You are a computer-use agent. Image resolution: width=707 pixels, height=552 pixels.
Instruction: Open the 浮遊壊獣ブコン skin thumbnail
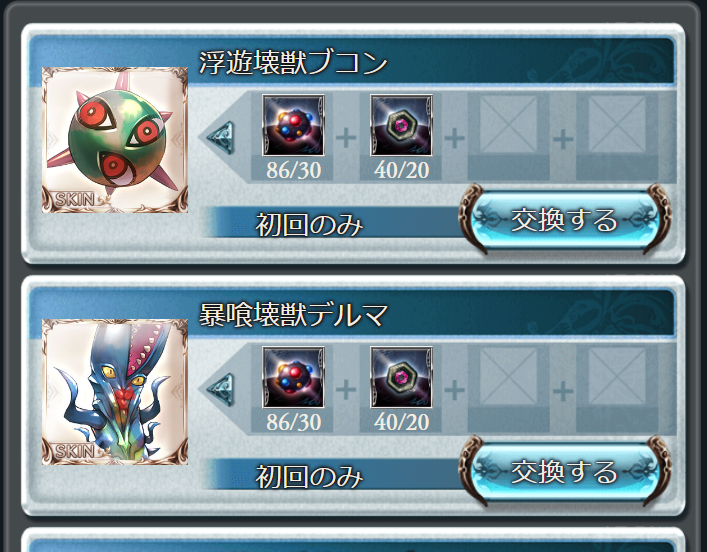115,140
